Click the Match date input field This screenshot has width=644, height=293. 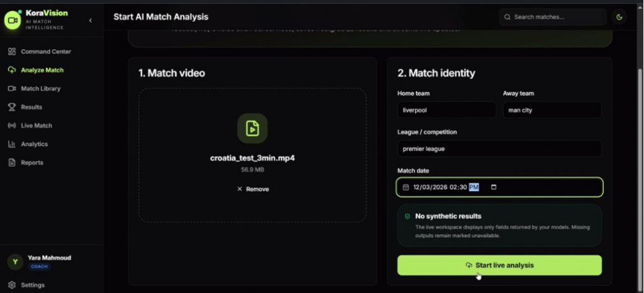tap(499, 187)
